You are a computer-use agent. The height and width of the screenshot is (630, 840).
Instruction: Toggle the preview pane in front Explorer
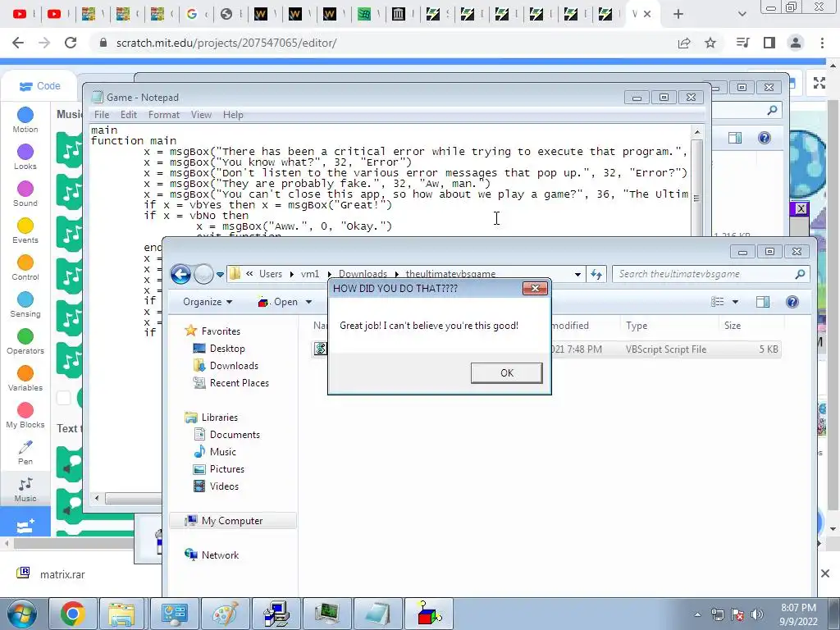(x=763, y=302)
